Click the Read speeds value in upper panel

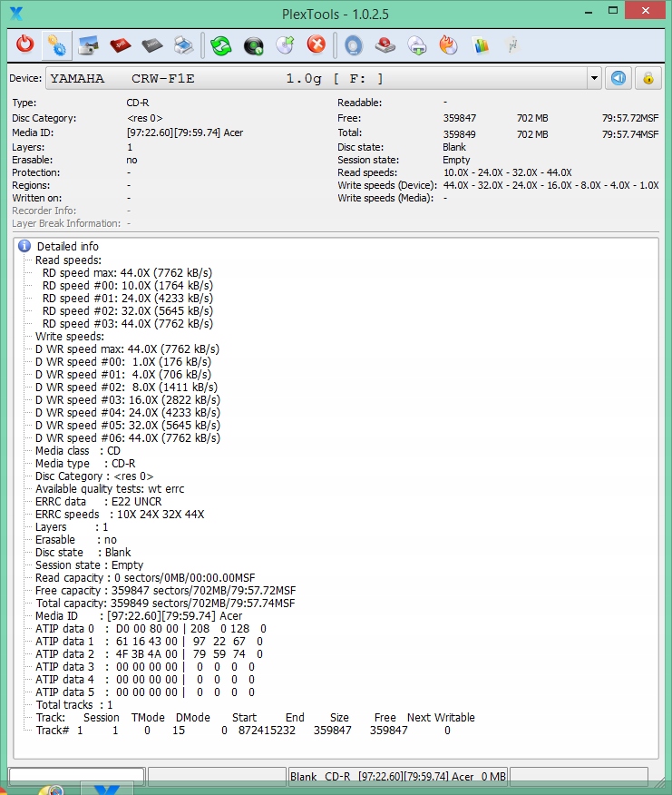point(507,172)
